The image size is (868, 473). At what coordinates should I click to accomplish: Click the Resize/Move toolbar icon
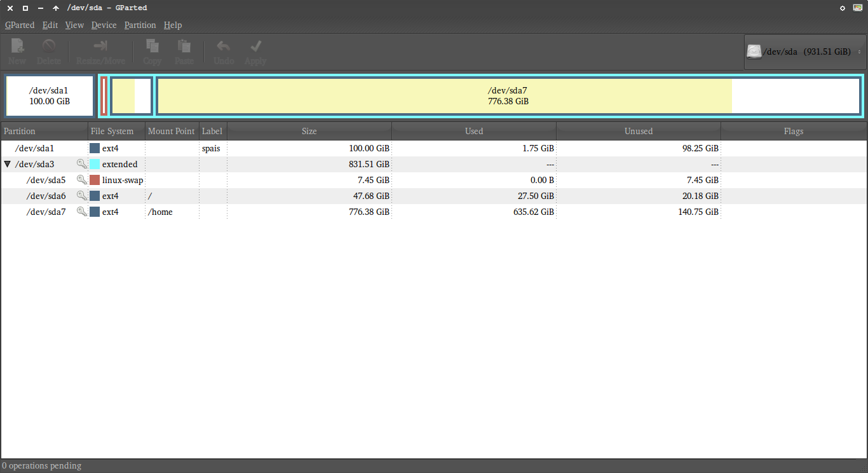click(100, 46)
